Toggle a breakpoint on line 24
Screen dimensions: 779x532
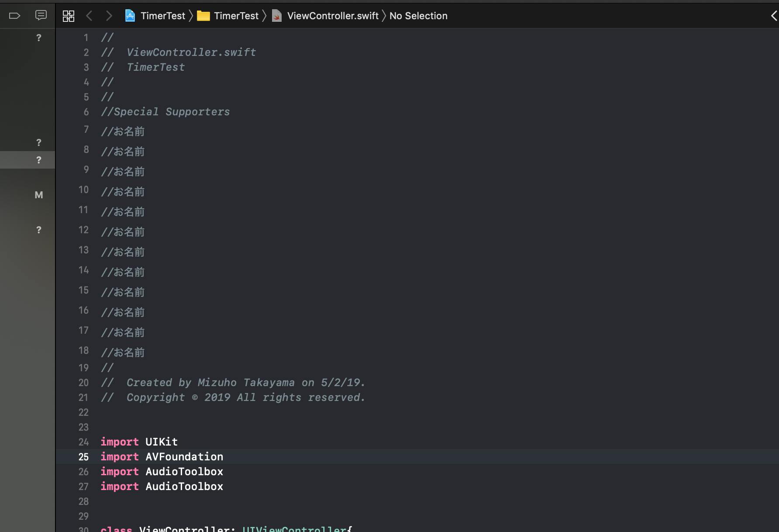pos(83,442)
